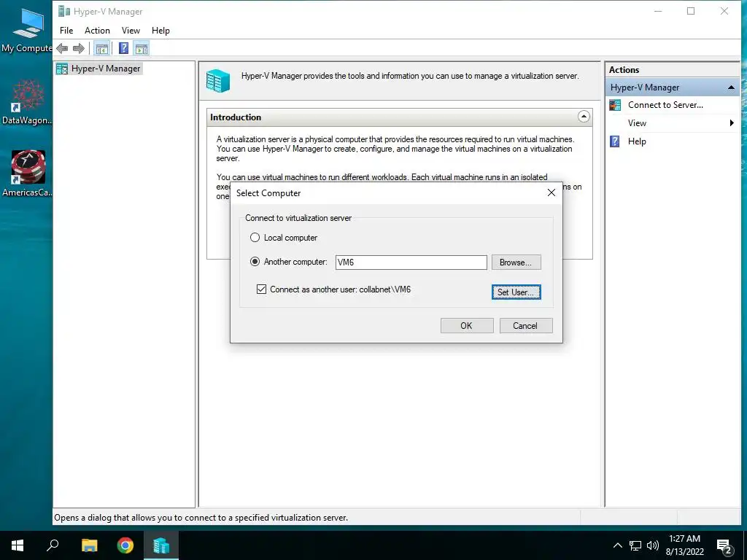Click the Select Computer dialog title

[x=268, y=192]
